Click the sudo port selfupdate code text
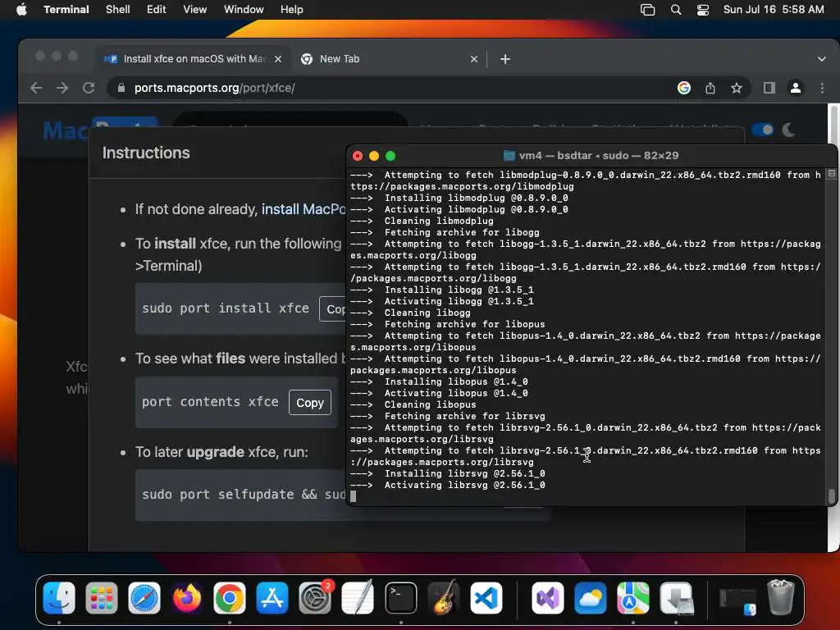This screenshot has height=630, width=840. [x=244, y=494]
